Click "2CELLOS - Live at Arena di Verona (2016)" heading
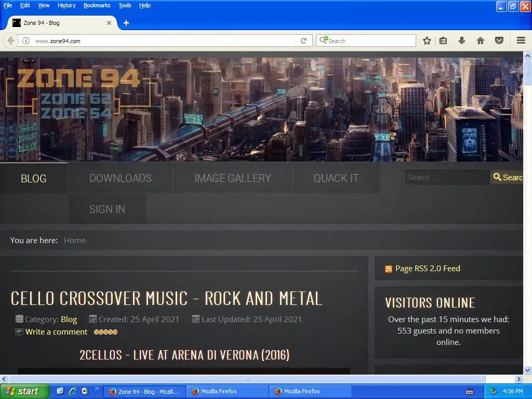 click(184, 355)
